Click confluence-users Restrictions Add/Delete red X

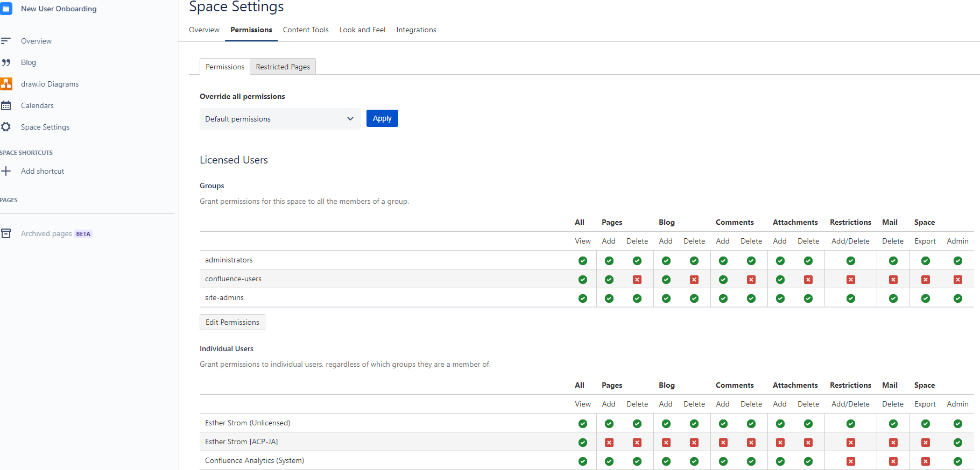click(x=851, y=280)
